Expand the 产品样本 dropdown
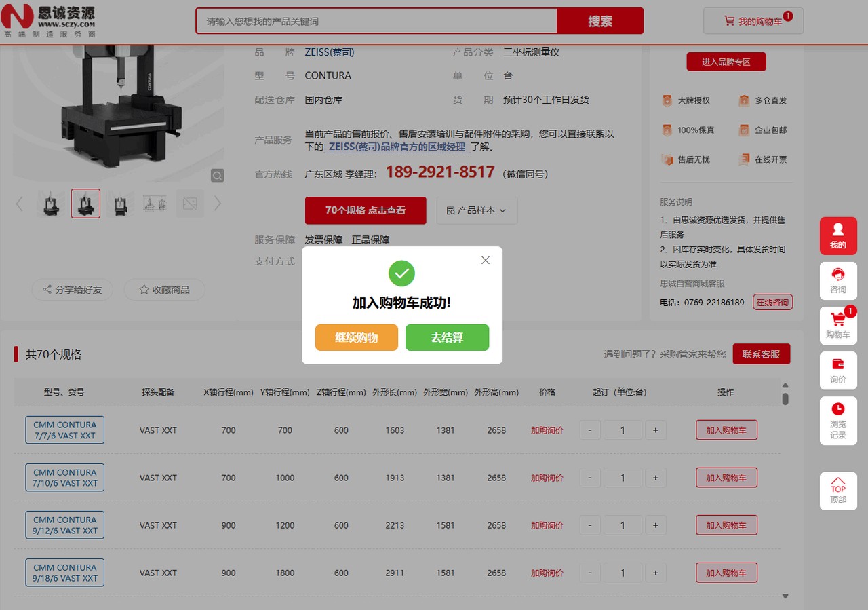The image size is (868, 610). click(477, 210)
